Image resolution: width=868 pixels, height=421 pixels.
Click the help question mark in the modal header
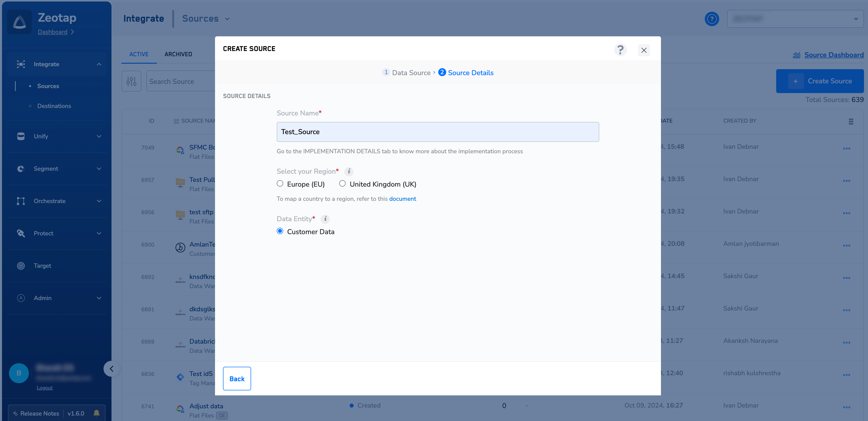[x=620, y=50]
